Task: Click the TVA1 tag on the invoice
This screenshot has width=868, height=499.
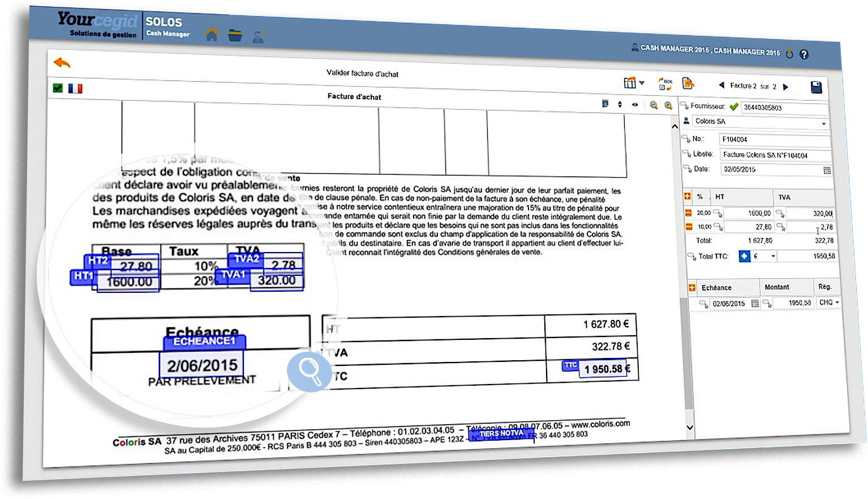Action: (233, 275)
